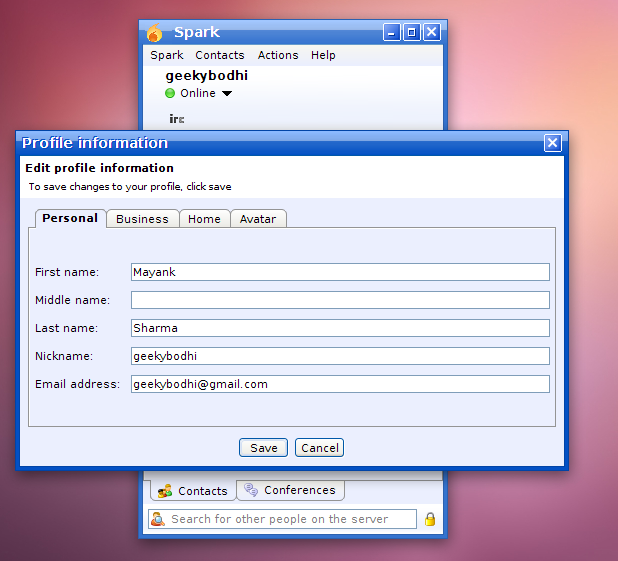Open the status dropdown arrow next to Online

pos(227,94)
